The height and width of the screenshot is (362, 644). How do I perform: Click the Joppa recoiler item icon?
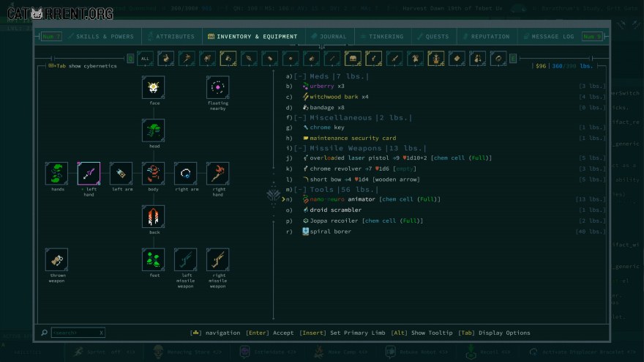305,221
